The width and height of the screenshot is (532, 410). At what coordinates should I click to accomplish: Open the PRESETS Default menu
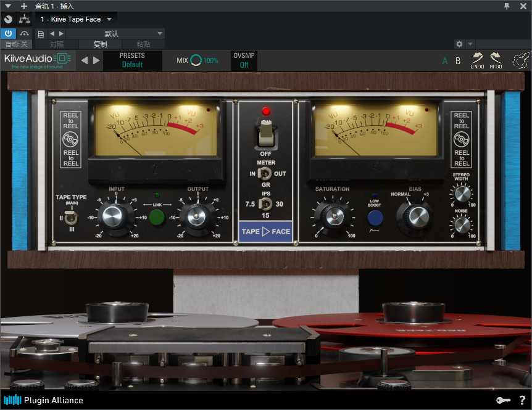132,60
